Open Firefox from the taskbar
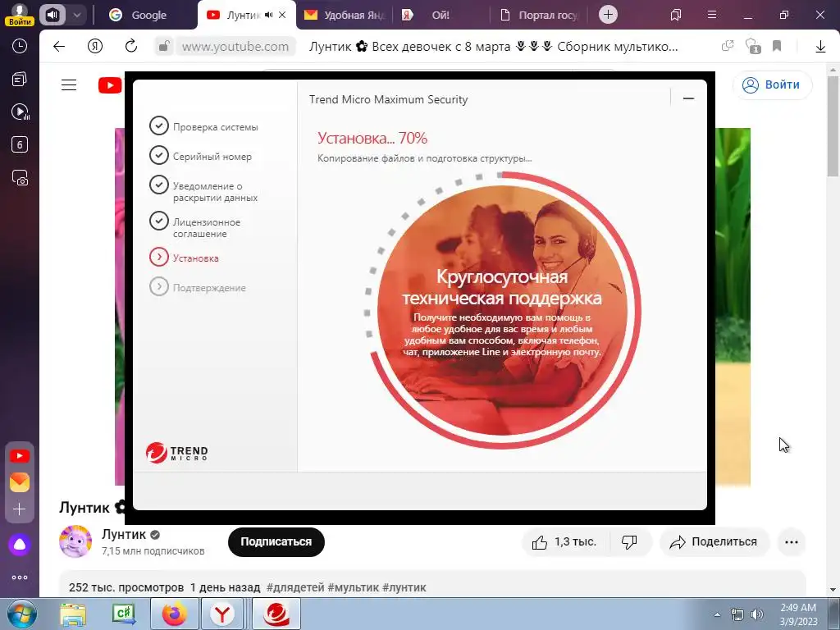Viewport: 840px width, 630px height. pyautogui.click(x=175, y=614)
